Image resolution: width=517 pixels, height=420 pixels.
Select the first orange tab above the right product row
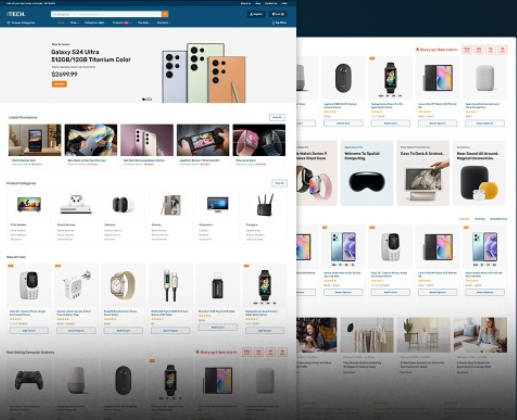[464, 219]
